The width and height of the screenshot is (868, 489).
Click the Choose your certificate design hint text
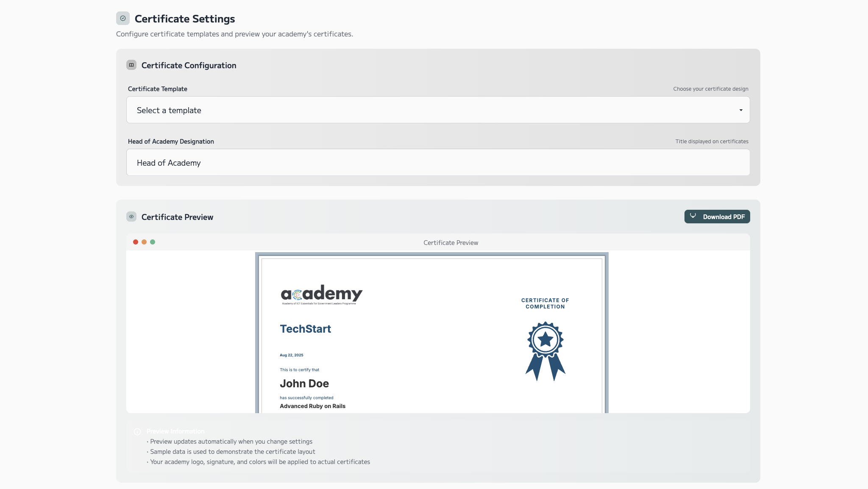click(x=710, y=89)
